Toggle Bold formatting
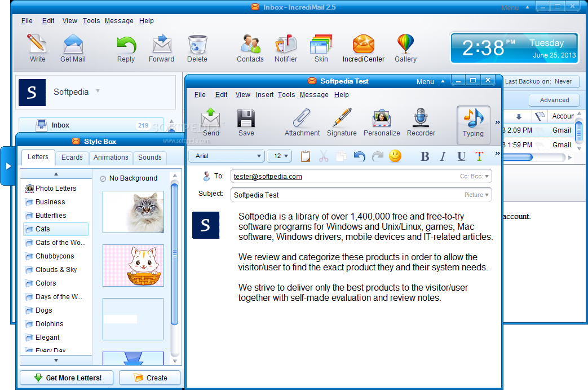The image size is (588, 390). [x=425, y=156]
